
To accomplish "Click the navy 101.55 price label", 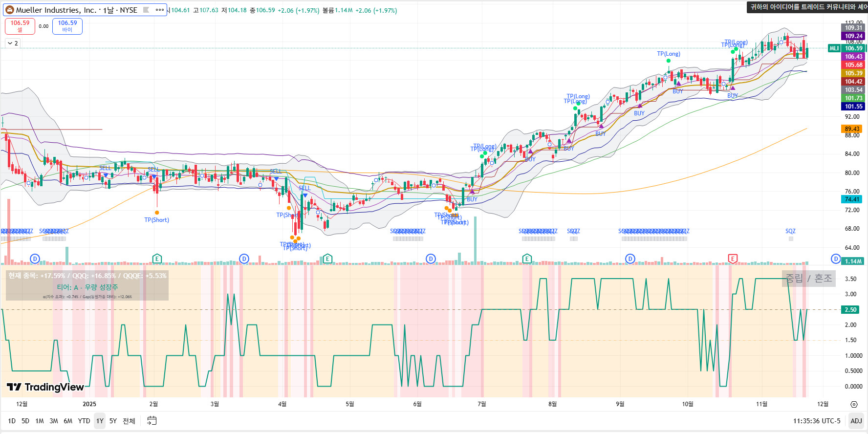I will (x=853, y=107).
